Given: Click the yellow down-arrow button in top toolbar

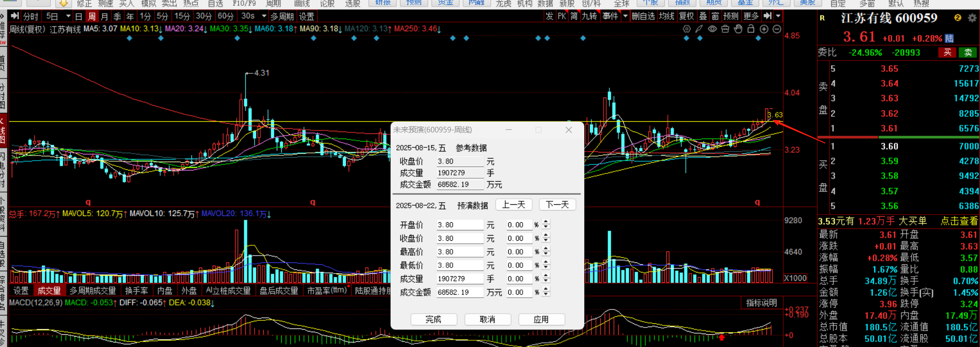Looking at the screenshot, I should pyautogui.click(x=63, y=3).
